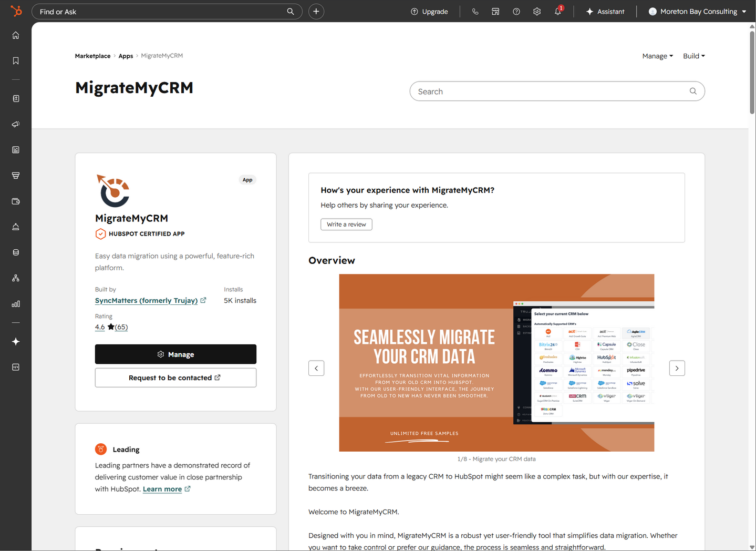Open the Settings gear icon
Viewport: 756px width, 551px height.
(x=537, y=12)
